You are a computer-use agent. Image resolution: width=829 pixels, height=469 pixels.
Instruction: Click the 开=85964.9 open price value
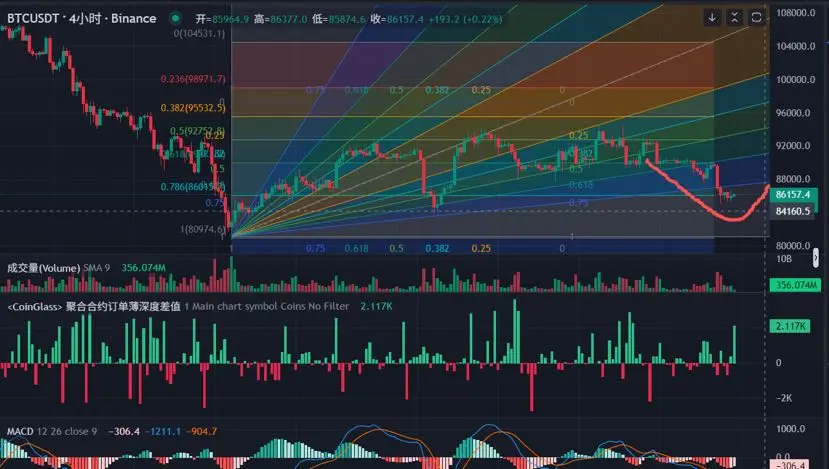click(222, 19)
